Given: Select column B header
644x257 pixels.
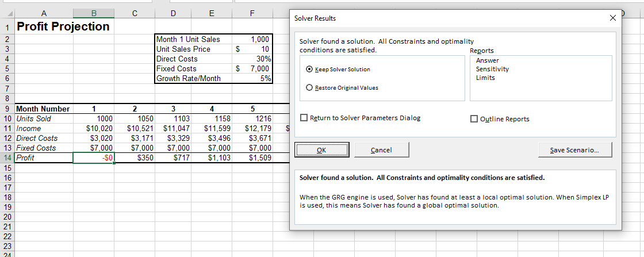Looking at the screenshot, I should point(94,14).
